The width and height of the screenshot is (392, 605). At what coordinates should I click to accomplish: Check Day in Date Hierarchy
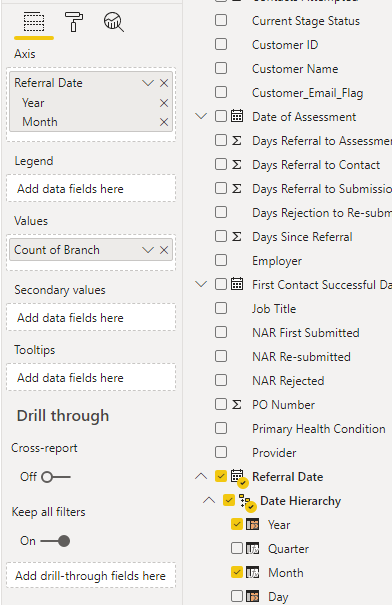[x=237, y=596]
